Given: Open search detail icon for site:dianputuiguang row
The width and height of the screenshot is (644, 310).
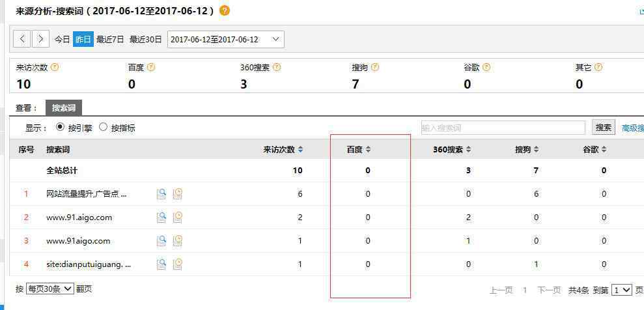Looking at the screenshot, I should coord(161,264).
